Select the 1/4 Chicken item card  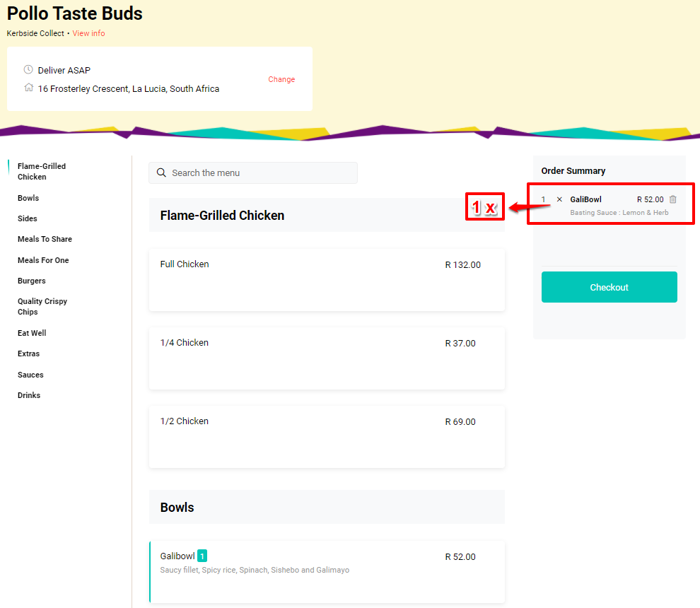tap(327, 358)
